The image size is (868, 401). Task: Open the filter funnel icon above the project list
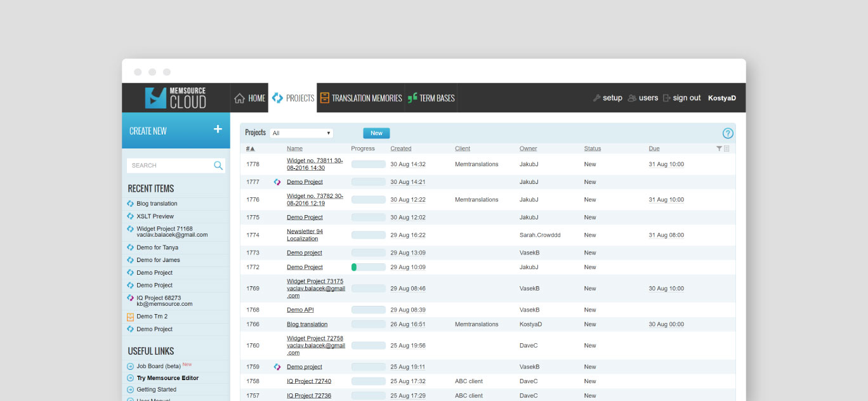pos(719,148)
